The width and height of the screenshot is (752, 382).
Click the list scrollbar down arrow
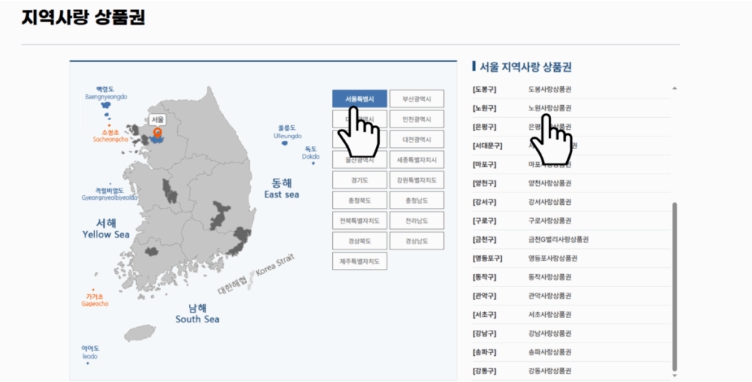click(x=675, y=375)
